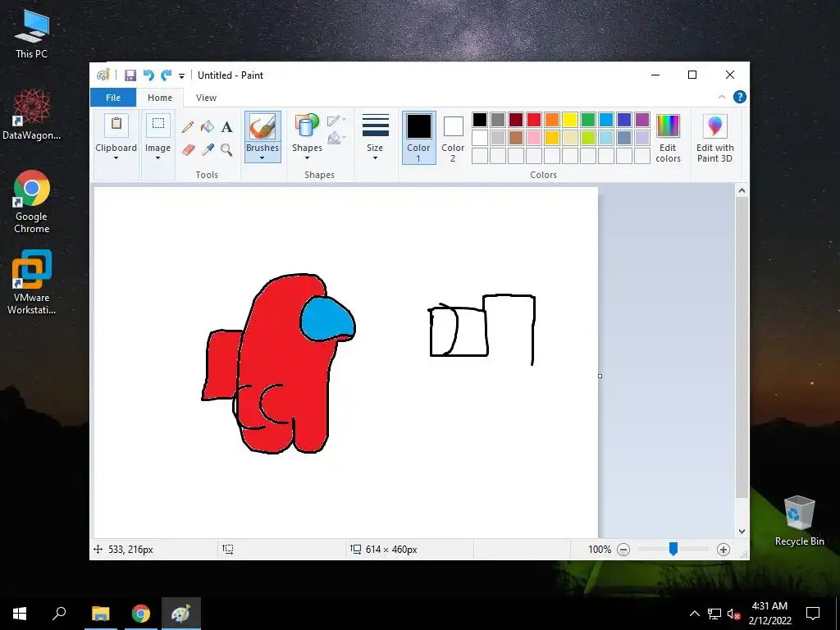Click the Save icon in title bar

[130, 75]
